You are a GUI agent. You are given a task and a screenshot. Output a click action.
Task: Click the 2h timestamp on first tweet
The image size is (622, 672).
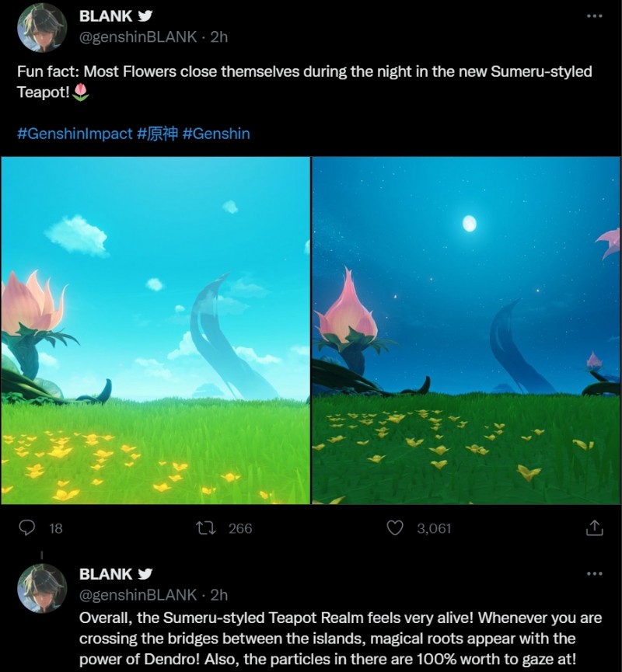tap(218, 37)
